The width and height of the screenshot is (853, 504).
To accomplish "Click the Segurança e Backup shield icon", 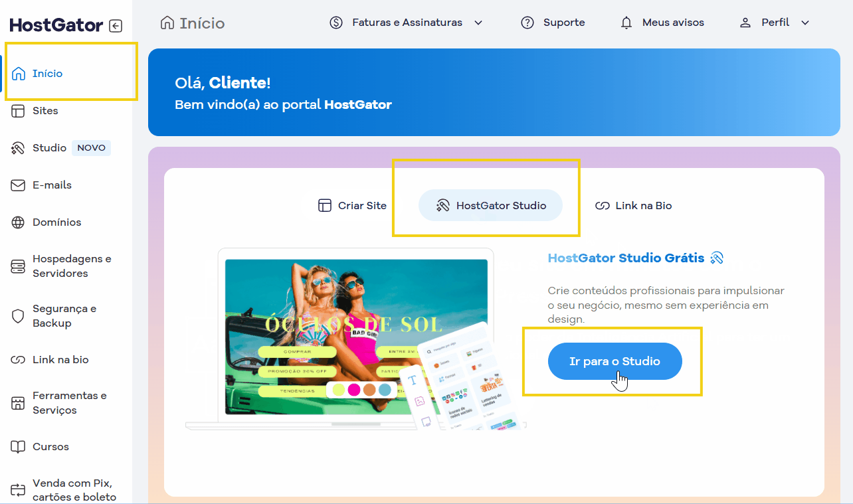I will tap(19, 316).
